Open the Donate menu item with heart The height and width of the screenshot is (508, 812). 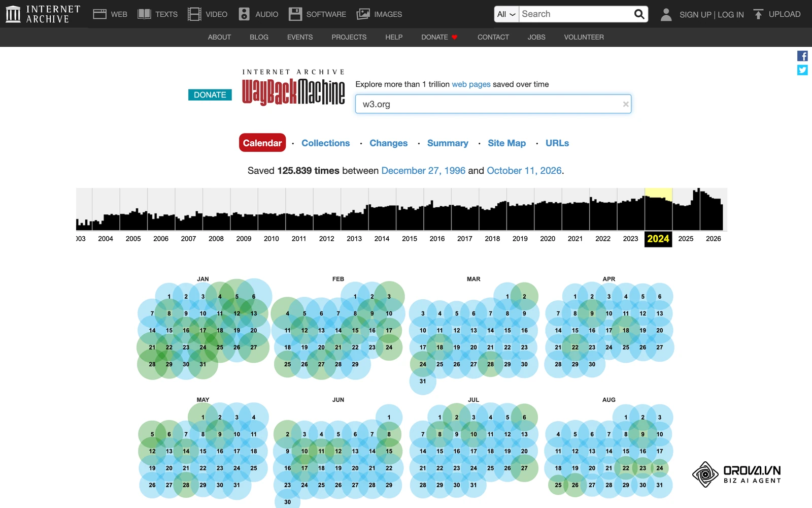pos(439,37)
